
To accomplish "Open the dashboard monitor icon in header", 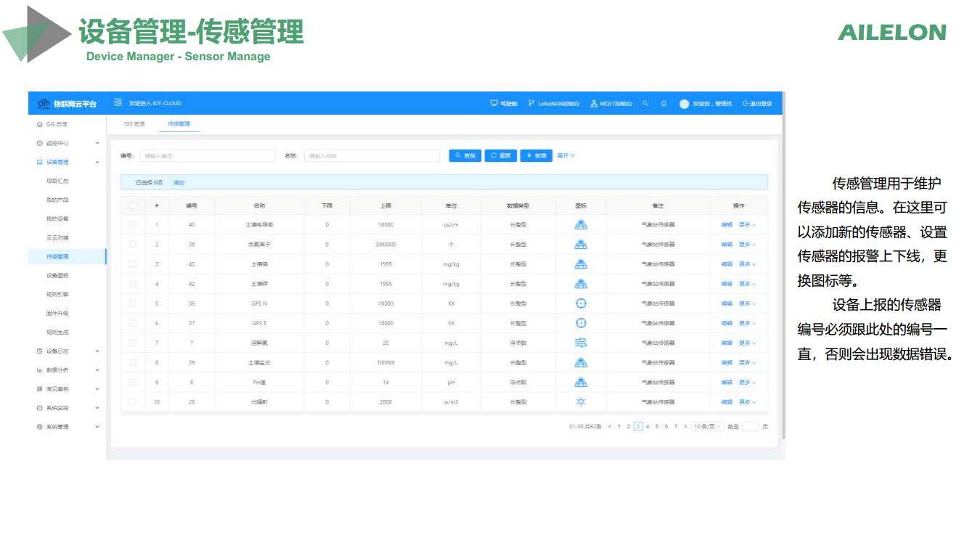I will (494, 103).
